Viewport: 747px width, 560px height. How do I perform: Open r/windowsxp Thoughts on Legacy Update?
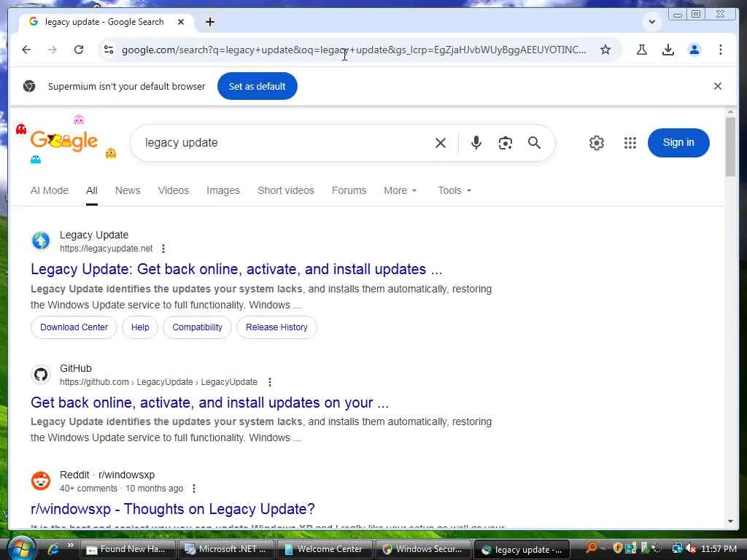coord(172,508)
